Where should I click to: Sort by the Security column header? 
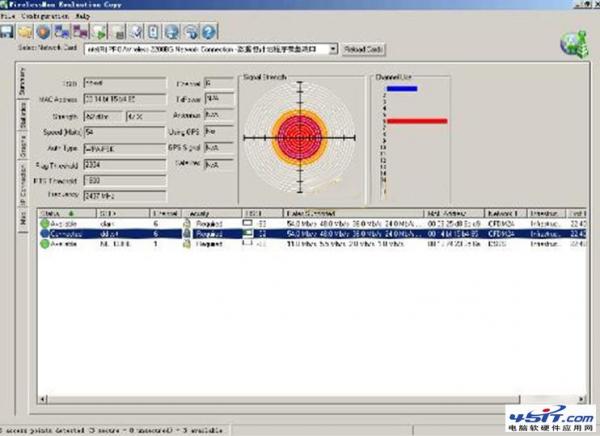click(212, 213)
